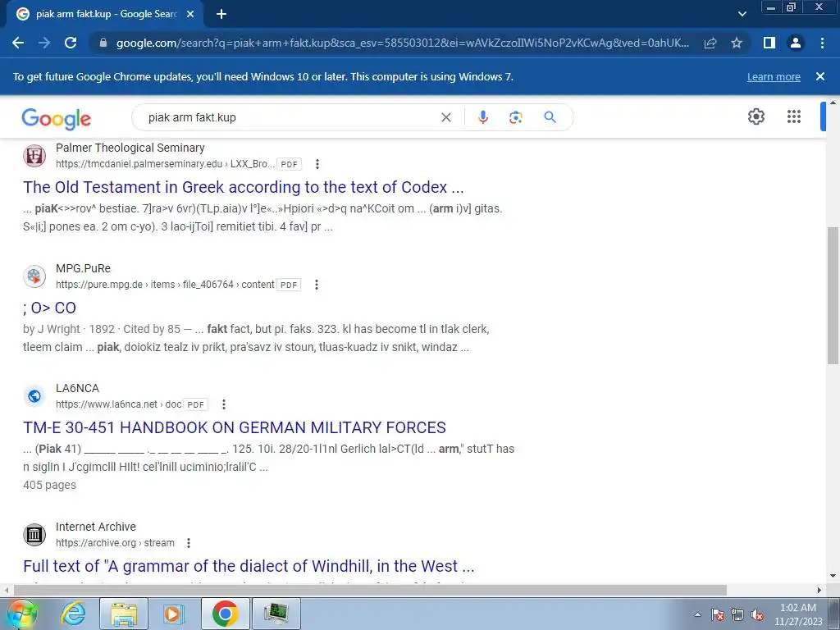840x630 pixels.
Task: Open LA6NCA result options menu
Action: point(224,404)
